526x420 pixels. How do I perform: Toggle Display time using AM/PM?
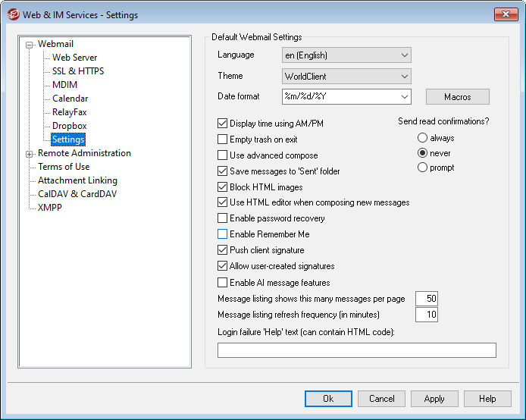[223, 124]
